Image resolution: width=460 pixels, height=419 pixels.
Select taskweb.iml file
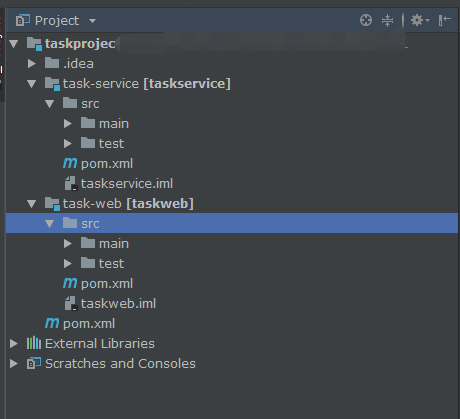pos(118,304)
